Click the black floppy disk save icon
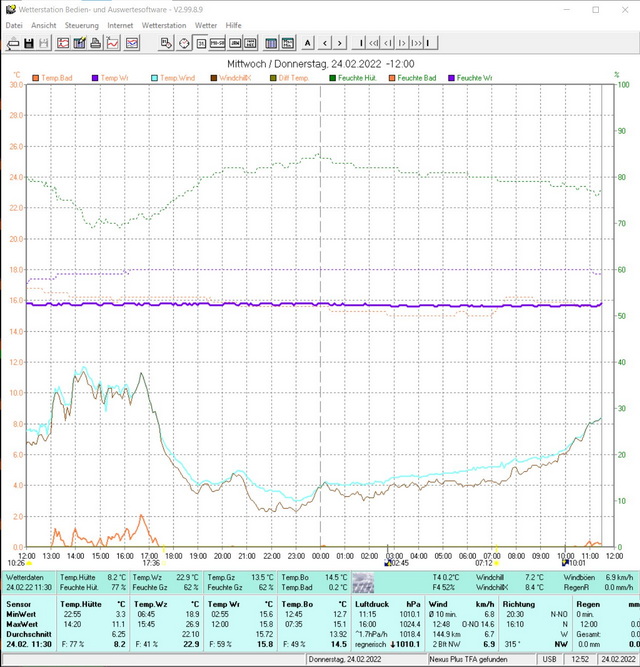Screen dimensions: 640x667 coord(30,43)
